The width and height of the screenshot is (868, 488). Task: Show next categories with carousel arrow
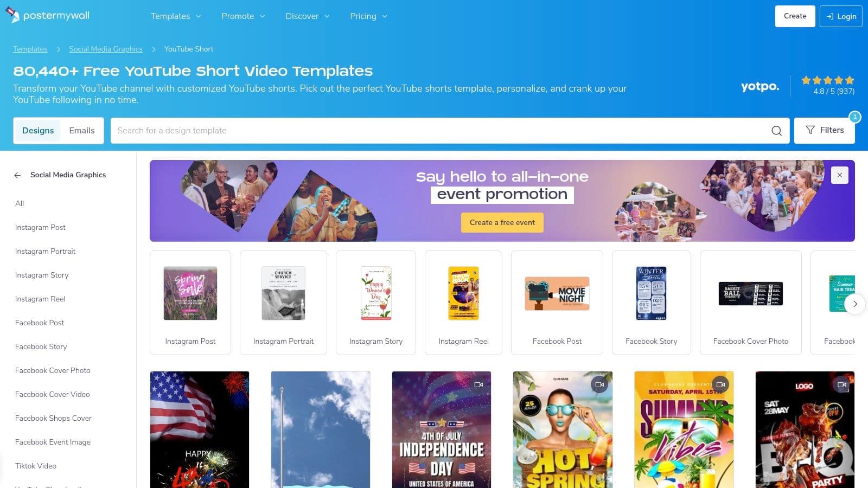coord(854,304)
